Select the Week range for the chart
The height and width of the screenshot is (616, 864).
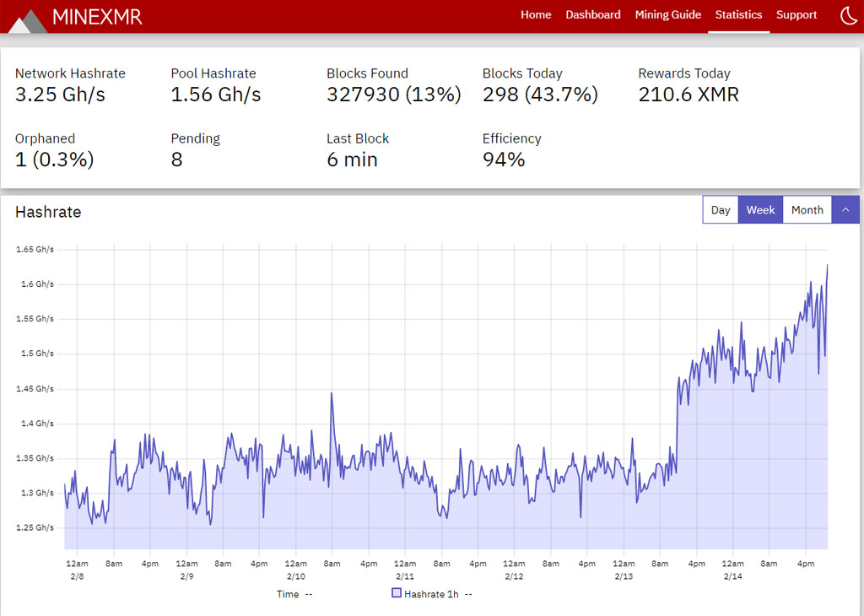click(x=760, y=210)
